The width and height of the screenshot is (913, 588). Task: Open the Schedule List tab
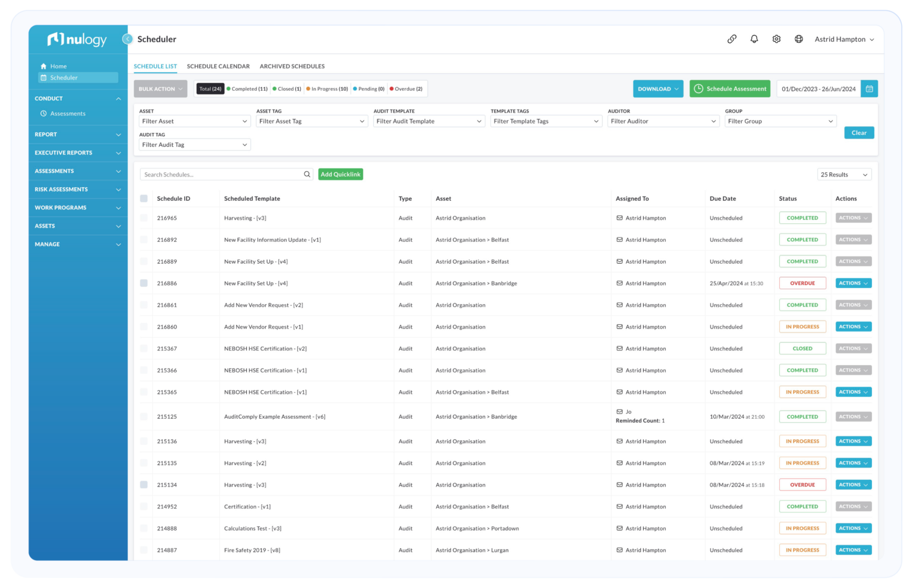(x=155, y=67)
